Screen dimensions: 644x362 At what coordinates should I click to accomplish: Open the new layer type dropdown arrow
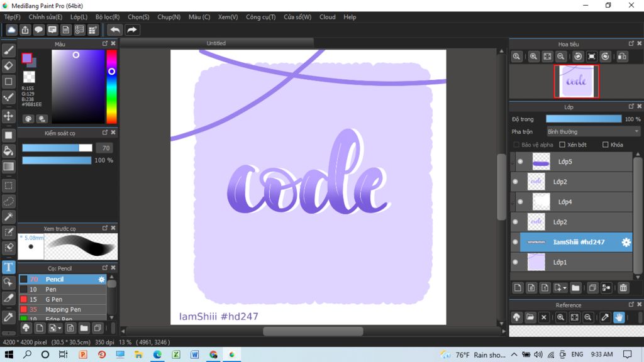[565, 288]
